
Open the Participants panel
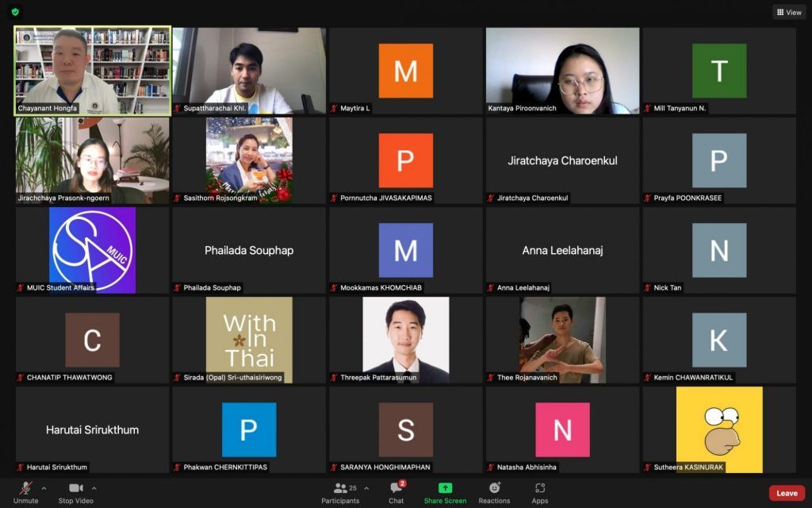(340, 491)
